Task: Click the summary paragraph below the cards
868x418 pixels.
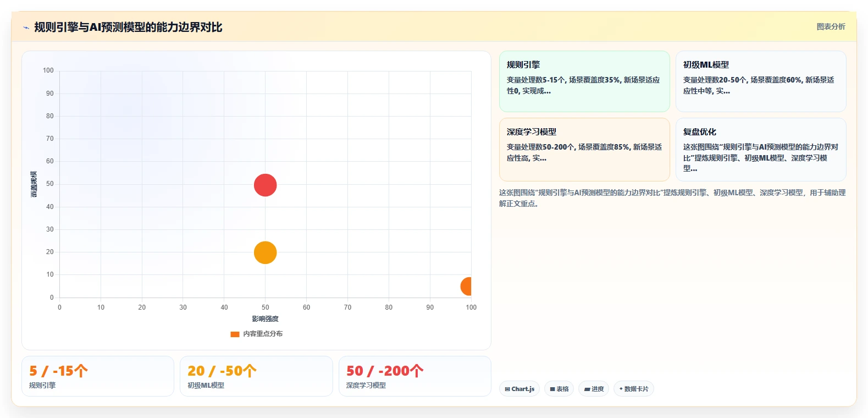Action: 672,198
